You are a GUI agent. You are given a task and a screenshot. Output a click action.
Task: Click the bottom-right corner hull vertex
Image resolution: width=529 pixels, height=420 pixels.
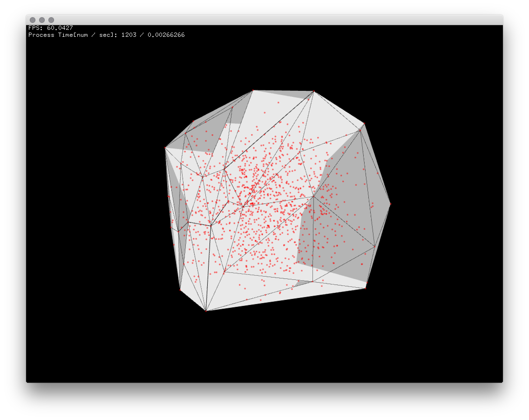point(365,288)
